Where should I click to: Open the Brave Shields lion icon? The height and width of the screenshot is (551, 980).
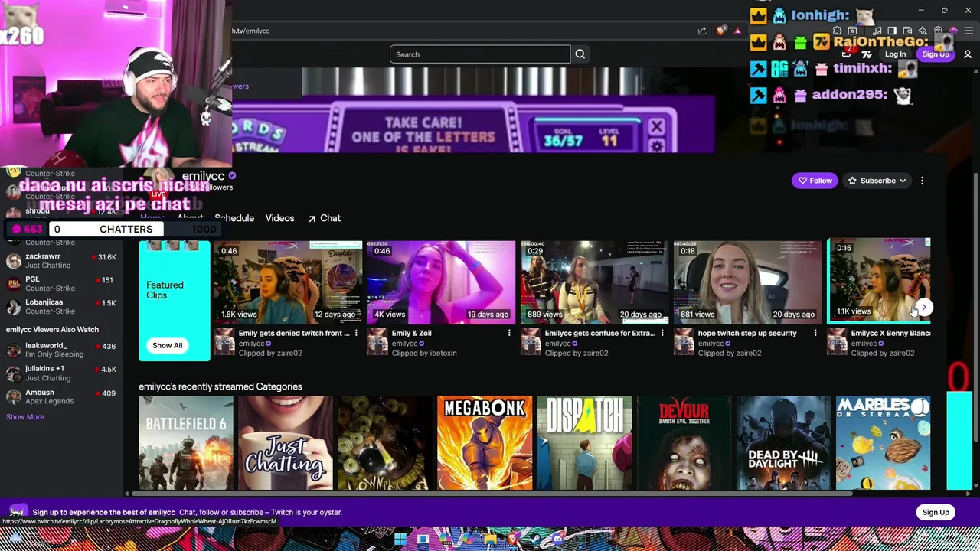tap(720, 31)
